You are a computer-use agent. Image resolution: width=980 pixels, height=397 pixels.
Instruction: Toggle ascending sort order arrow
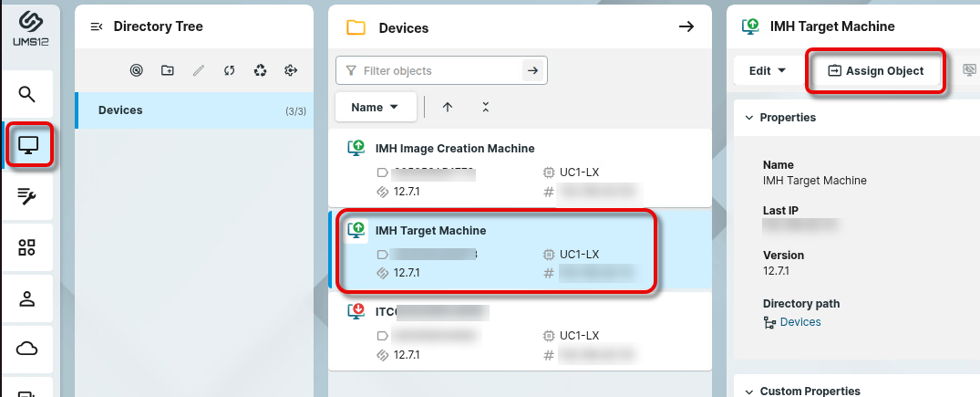point(447,107)
